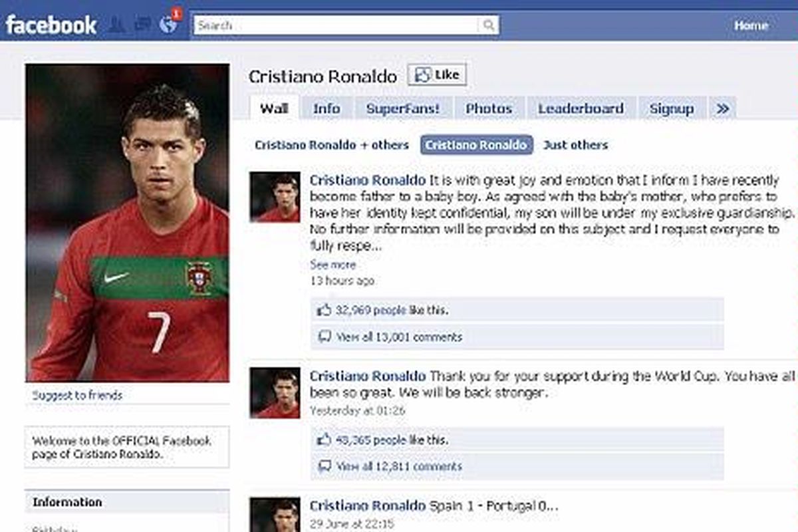Open the Photos tab
The image size is (798, 532).
tap(489, 108)
